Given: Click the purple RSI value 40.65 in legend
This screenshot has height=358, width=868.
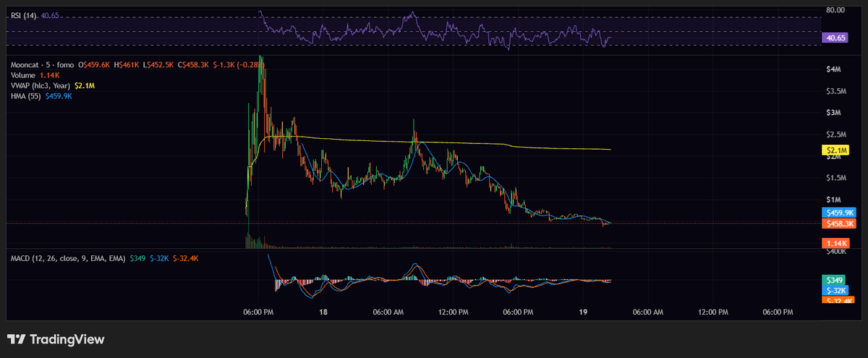Looking at the screenshot, I should (x=50, y=15).
